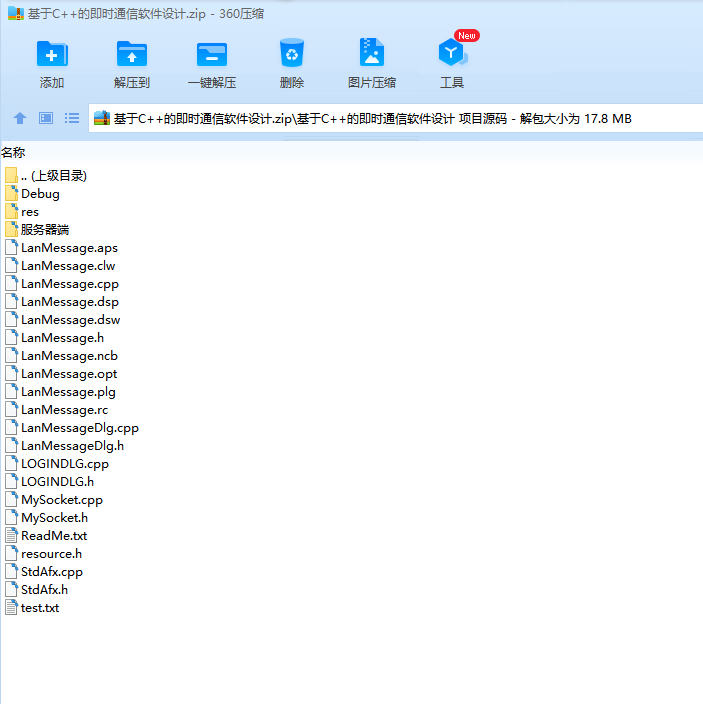Image resolution: width=703 pixels, height=704 pixels.
Task: Select file LanMessage.clw
Action: pos(60,265)
